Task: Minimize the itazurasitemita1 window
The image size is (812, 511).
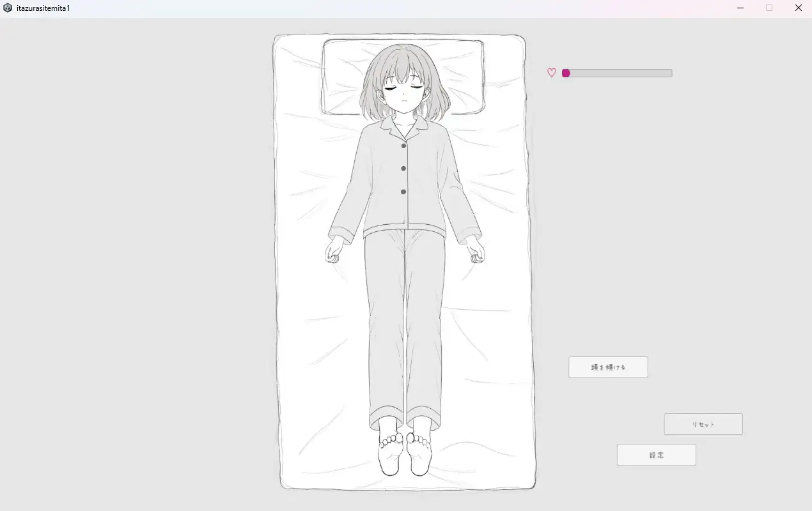Action: coord(740,8)
